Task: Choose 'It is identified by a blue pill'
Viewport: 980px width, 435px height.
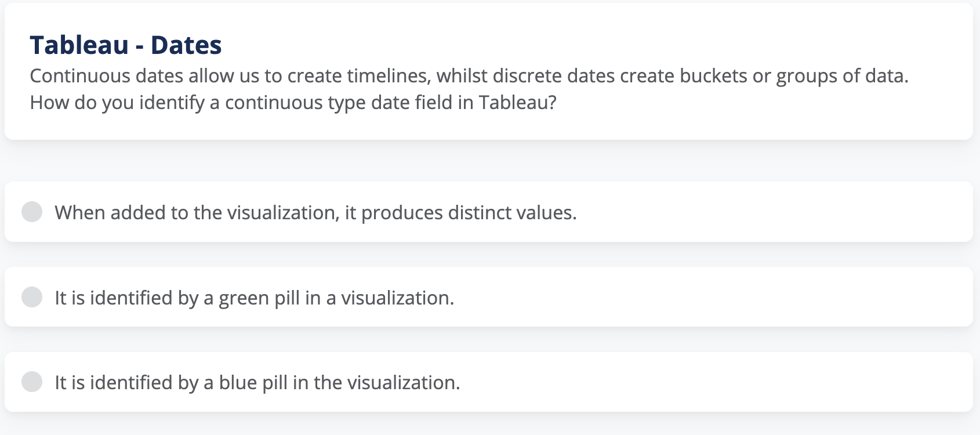Action: (256, 382)
